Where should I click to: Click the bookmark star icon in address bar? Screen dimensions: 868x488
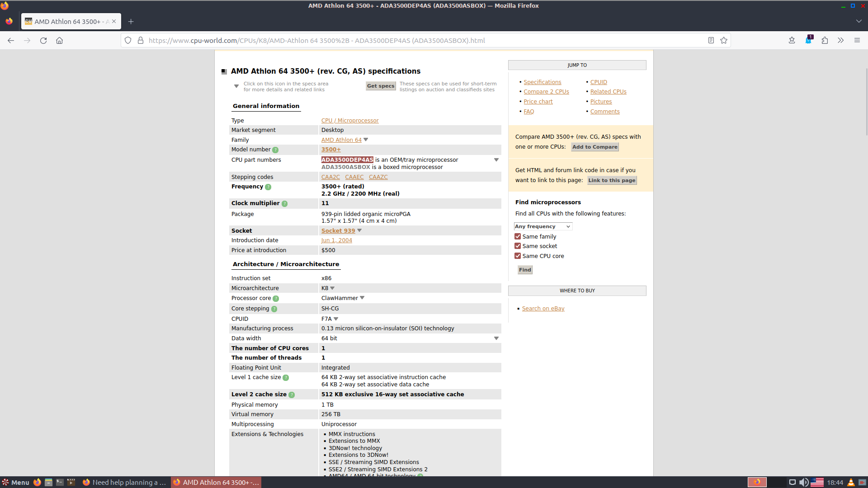pos(724,40)
